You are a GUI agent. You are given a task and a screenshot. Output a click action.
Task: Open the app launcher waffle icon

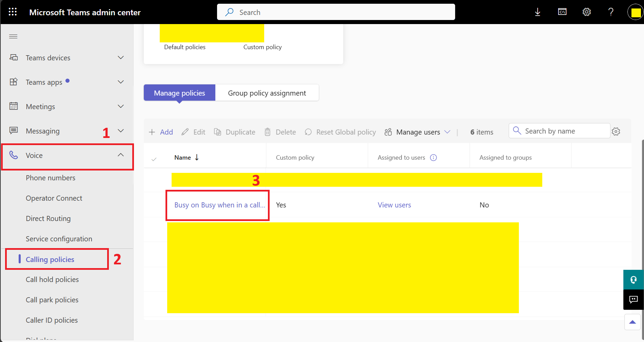(13, 12)
